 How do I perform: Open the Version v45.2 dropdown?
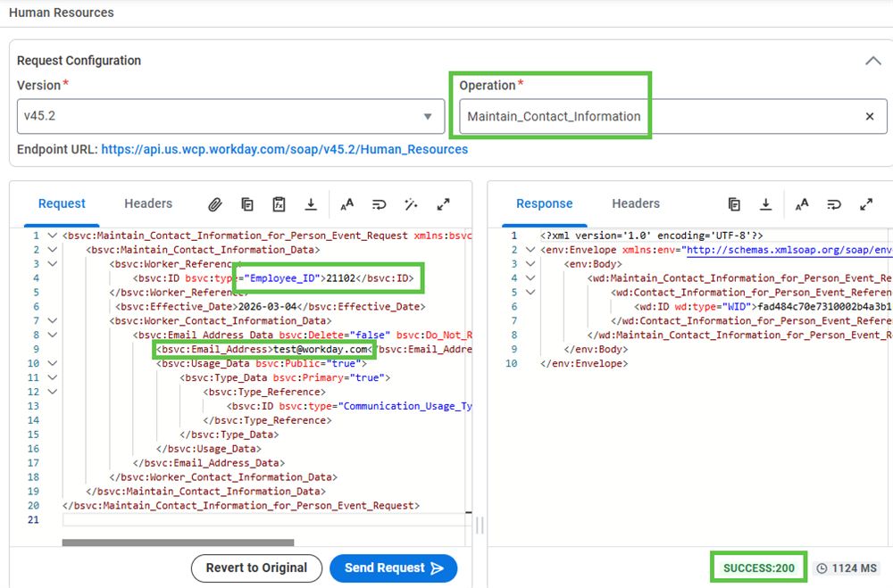click(230, 116)
